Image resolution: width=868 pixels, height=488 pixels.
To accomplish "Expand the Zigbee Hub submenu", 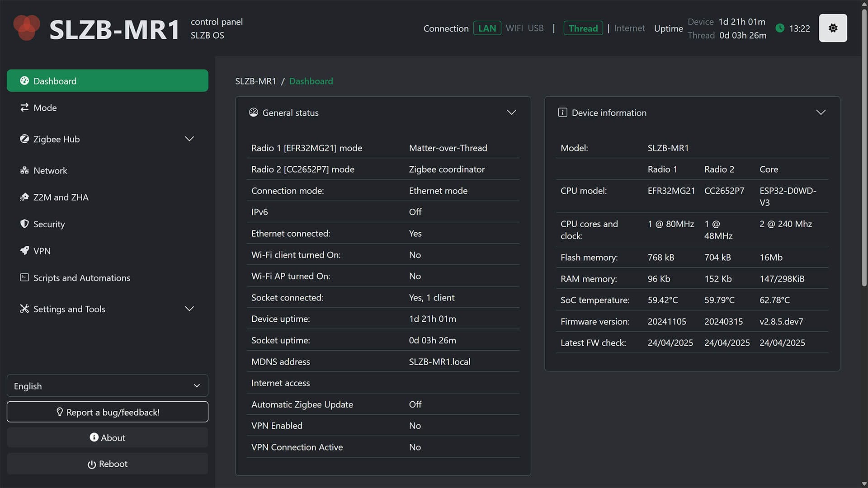I will 189,139.
